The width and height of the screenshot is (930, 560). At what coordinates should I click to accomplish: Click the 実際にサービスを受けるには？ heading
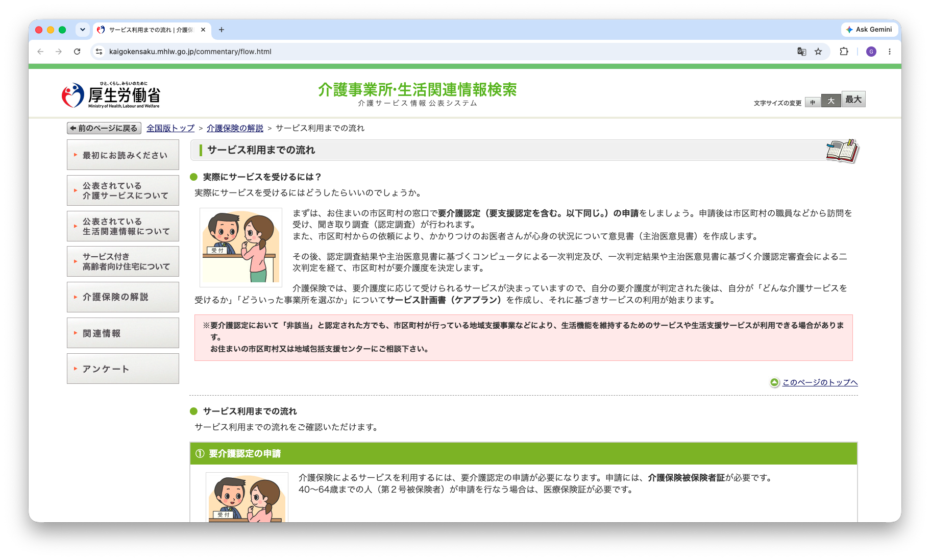coord(262,177)
